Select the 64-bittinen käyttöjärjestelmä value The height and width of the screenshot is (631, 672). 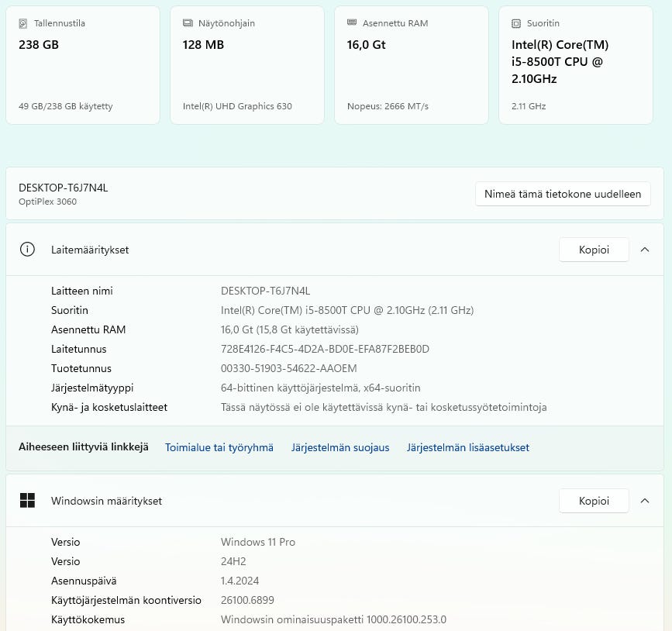point(321,388)
